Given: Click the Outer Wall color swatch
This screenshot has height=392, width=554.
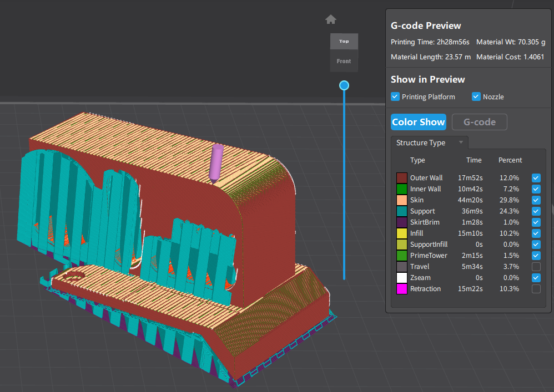Looking at the screenshot, I should pos(402,178).
